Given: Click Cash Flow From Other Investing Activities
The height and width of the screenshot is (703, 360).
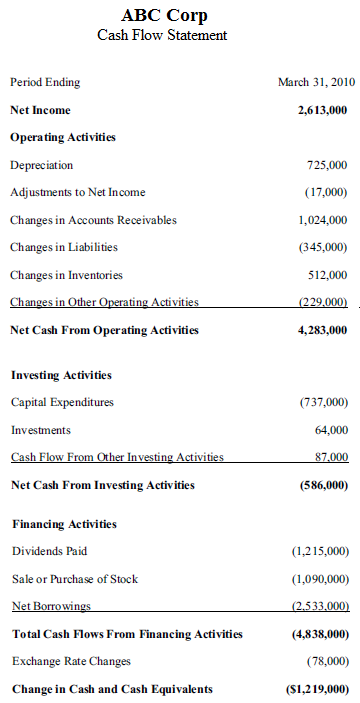Looking at the screenshot, I should tap(117, 457).
